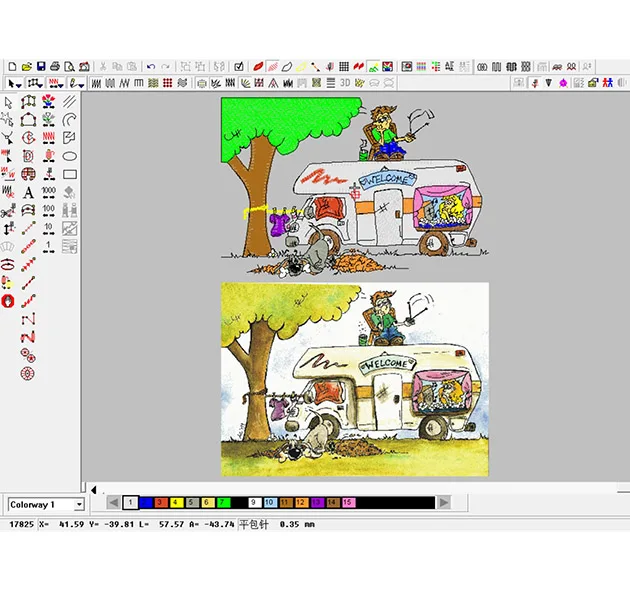Click the Print icon in the toolbar
Screen dimensions: 630x591
(55, 66)
